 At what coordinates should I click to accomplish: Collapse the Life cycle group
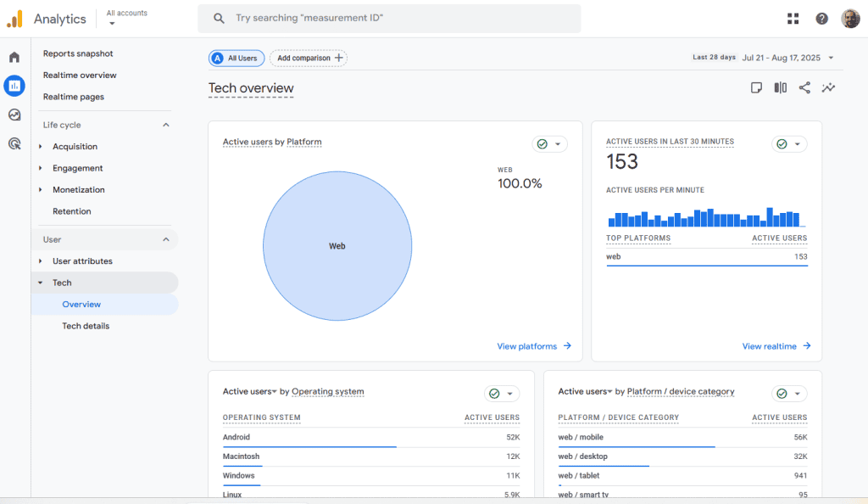tap(166, 125)
